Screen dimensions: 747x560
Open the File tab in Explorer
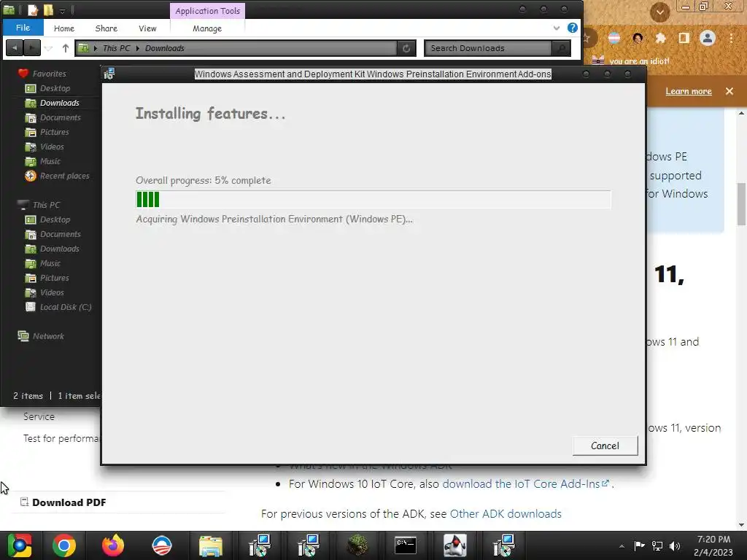[x=23, y=28]
